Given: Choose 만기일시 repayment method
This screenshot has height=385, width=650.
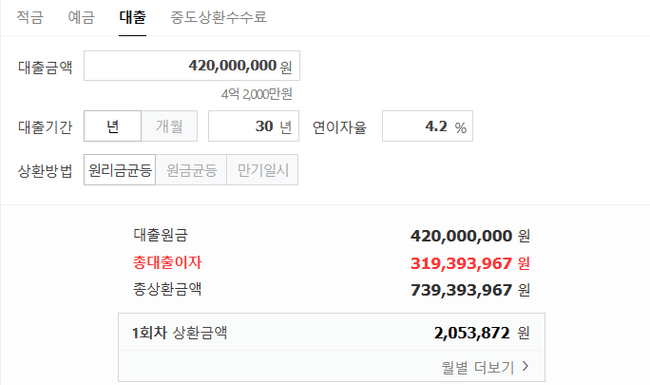Looking at the screenshot, I should [x=262, y=170].
